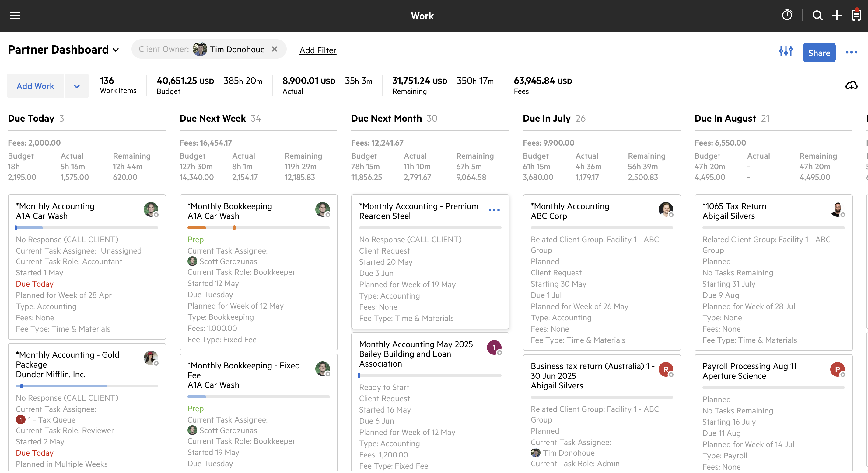The width and height of the screenshot is (868, 473).
Task: Open the view settings sliders icon
Action: coord(786,51)
